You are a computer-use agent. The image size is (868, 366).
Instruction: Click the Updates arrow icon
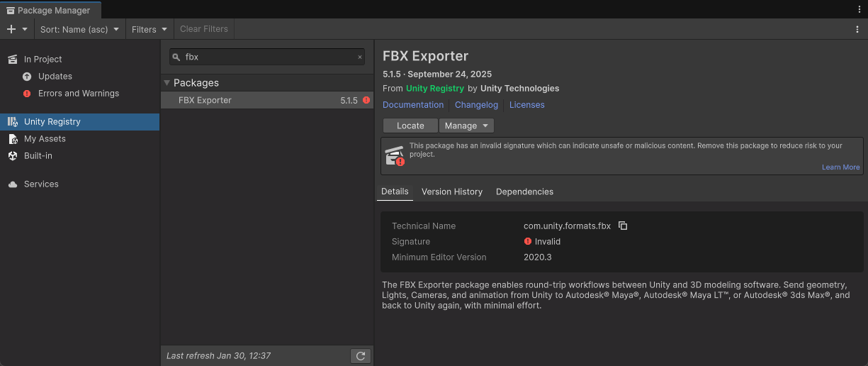(x=27, y=76)
